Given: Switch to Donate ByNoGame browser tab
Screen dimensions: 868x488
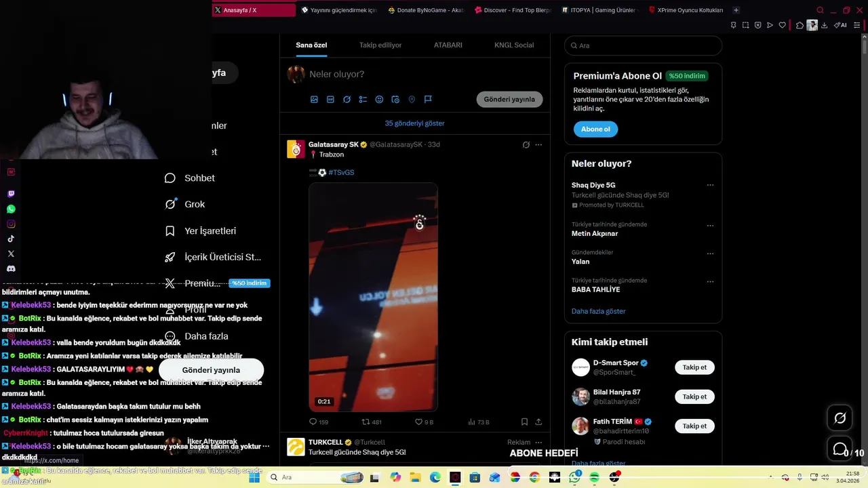Looking at the screenshot, I should [426, 10].
